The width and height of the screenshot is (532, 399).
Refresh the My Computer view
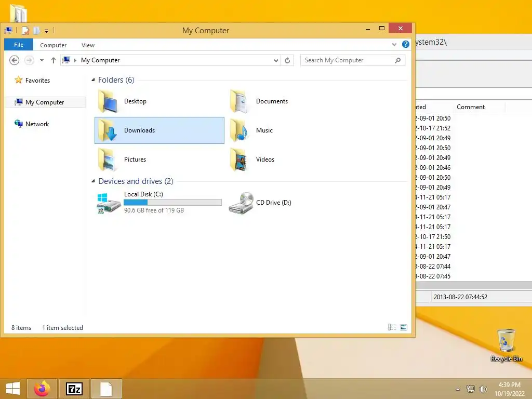[x=287, y=60]
